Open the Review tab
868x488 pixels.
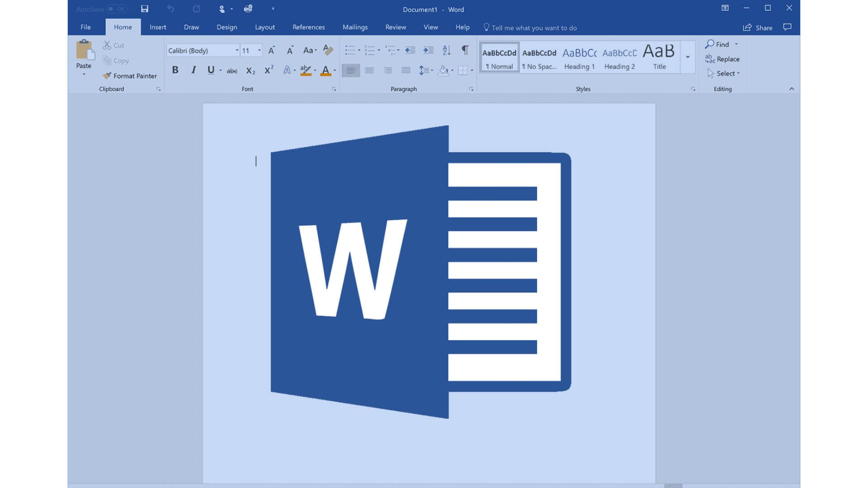pyautogui.click(x=396, y=27)
